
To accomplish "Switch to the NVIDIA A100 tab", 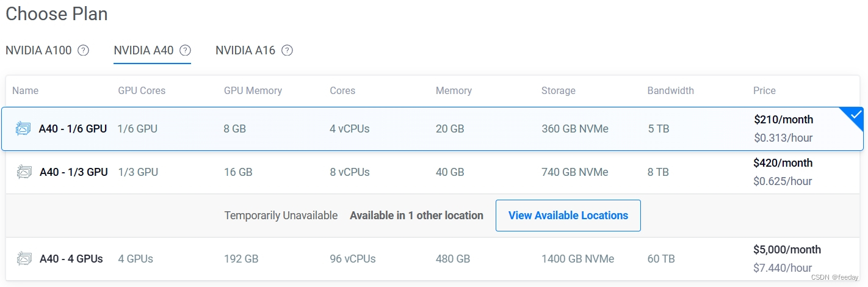I will (38, 50).
